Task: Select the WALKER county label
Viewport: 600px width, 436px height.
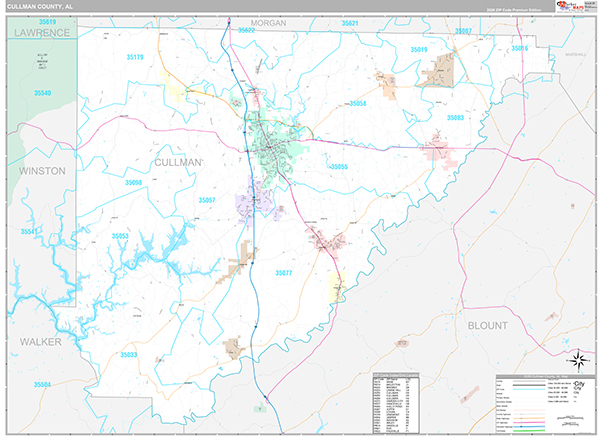Action: tap(41, 342)
